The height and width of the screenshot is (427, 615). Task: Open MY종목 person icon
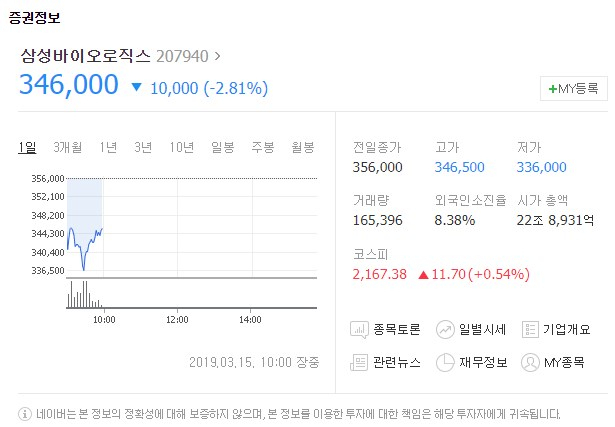click(531, 362)
